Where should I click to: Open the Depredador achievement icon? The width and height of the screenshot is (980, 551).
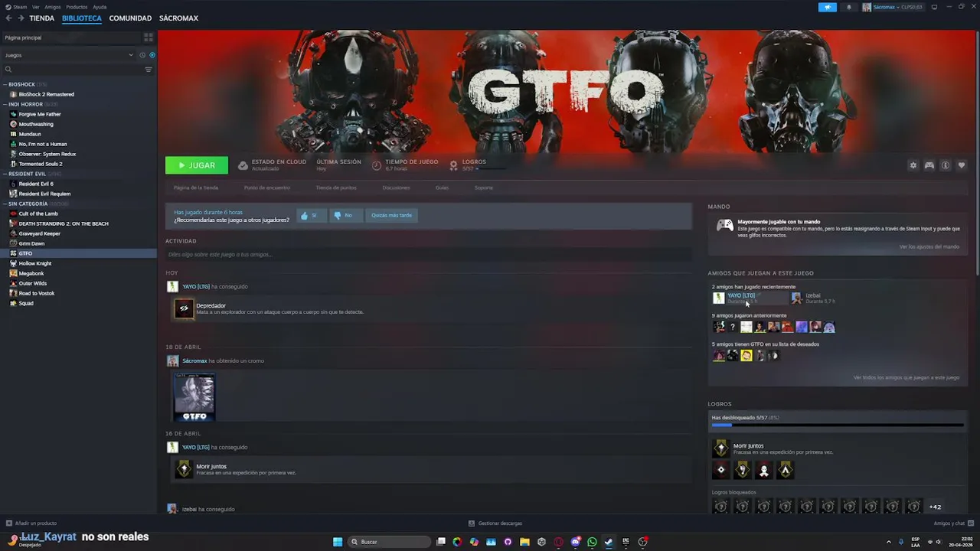[184, 308]
